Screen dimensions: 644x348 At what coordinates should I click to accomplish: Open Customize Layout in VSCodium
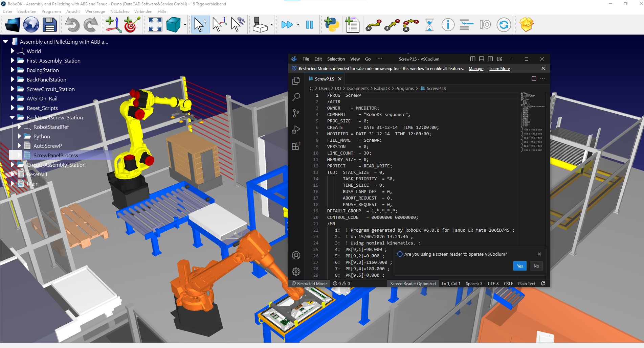click(499, 59)
